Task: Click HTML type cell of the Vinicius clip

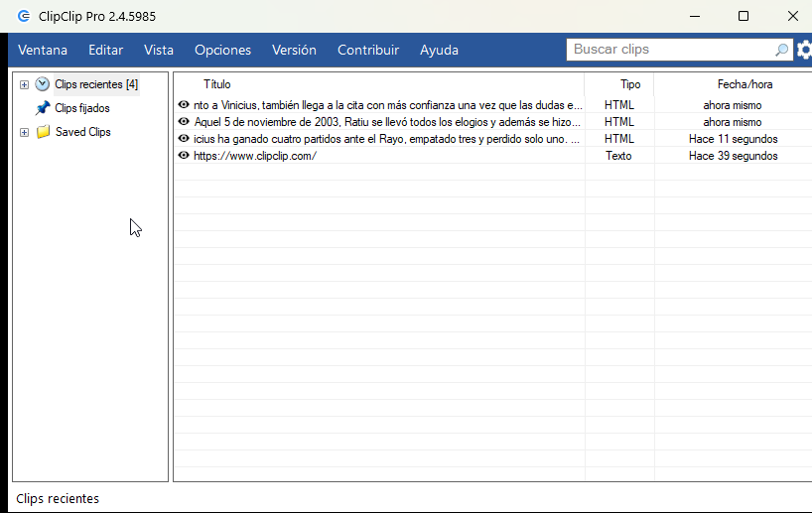Action: tap(618, 105)
